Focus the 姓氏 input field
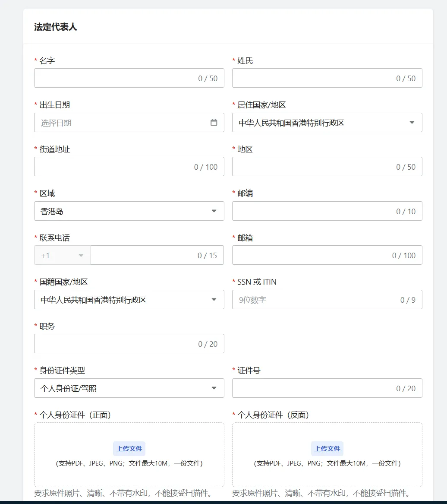Image resolution: width=447 pixels, height=504 pixels. click(312, 78)
